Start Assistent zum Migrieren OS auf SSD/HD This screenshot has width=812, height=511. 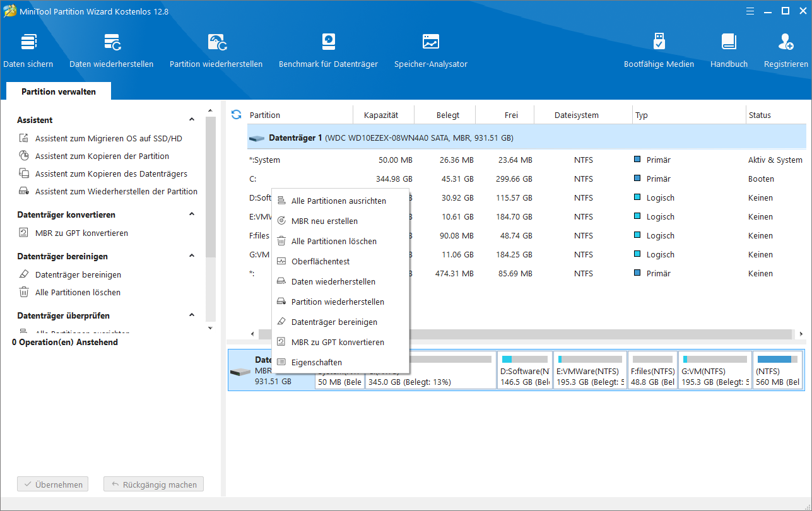pyautogui.click(x=109, y=138)
